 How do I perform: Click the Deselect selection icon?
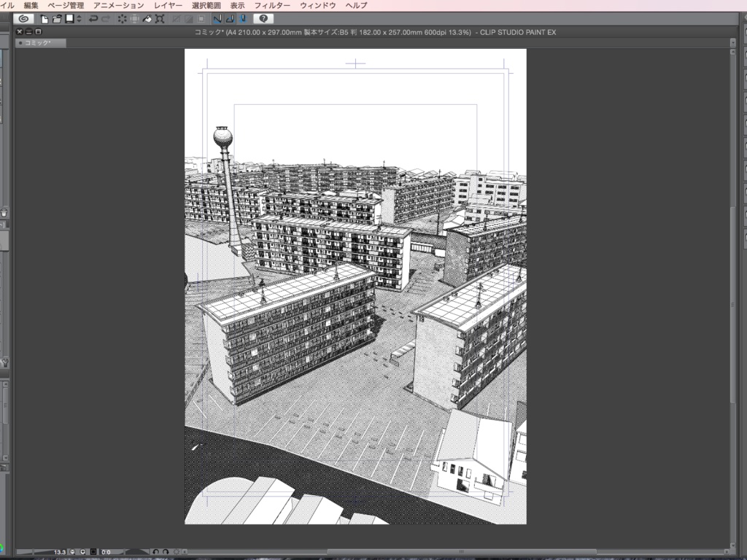(120, 18)
